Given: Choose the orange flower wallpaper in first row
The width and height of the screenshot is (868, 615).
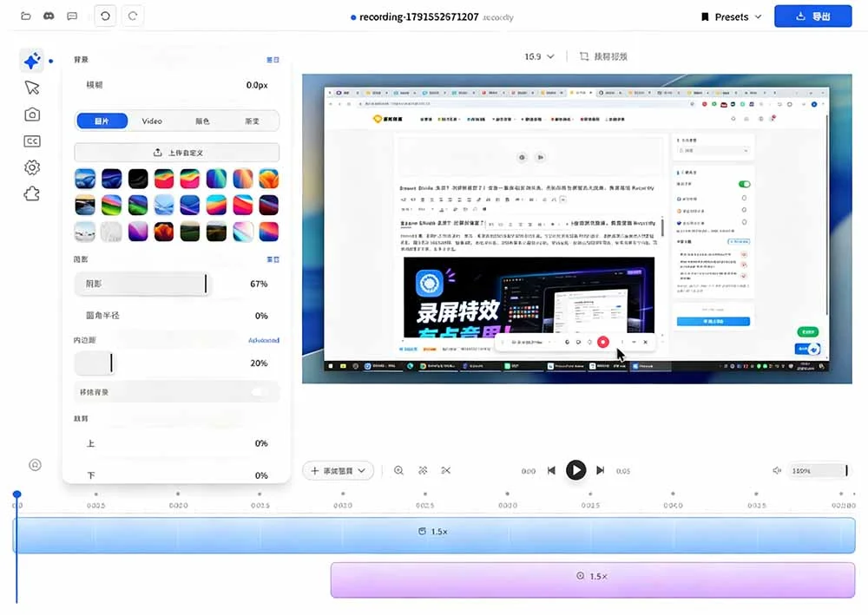Looking at the screenshot, I should 268,179.
